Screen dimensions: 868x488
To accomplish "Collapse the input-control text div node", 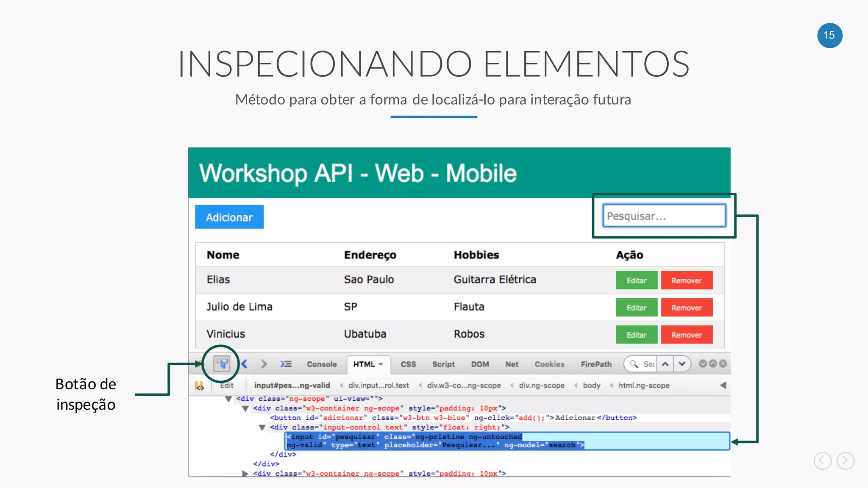I will [262, 428].
